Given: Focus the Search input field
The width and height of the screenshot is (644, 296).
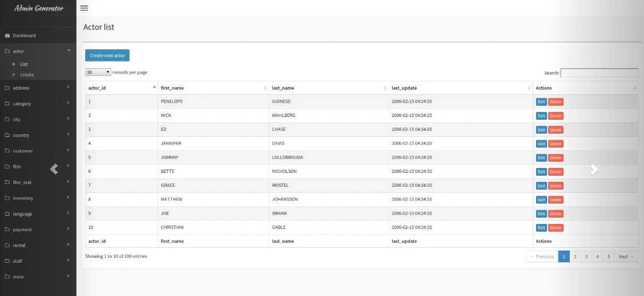Looking at the screenshot, I should tap(599, 73).
